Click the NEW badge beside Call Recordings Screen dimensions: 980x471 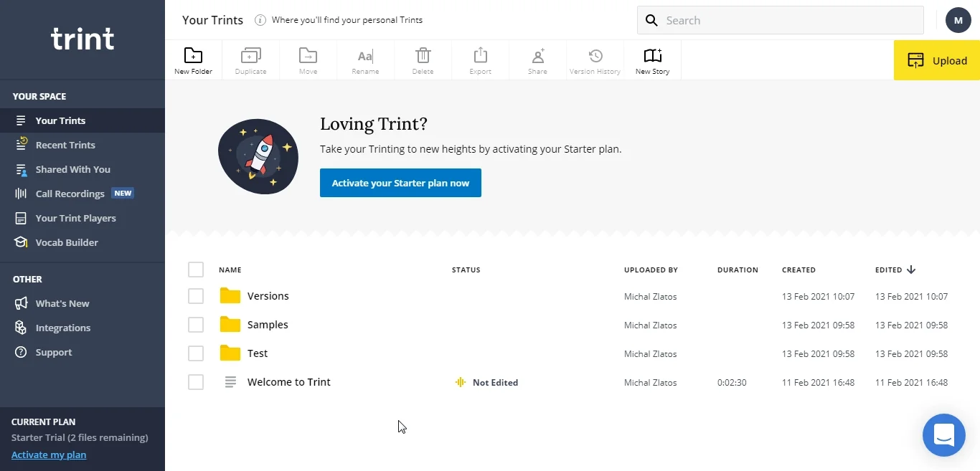tap(123, 194)
